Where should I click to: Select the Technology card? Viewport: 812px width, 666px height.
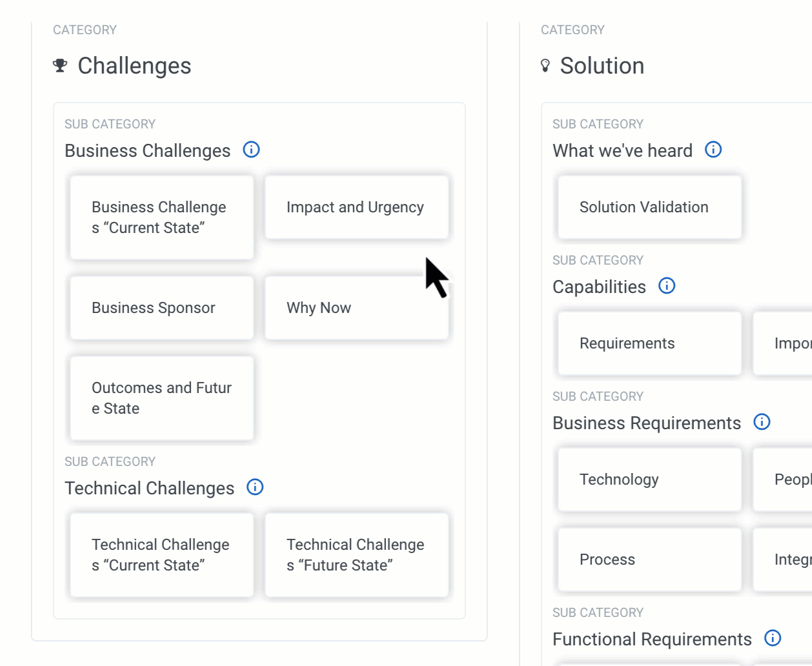coord(649,479)
